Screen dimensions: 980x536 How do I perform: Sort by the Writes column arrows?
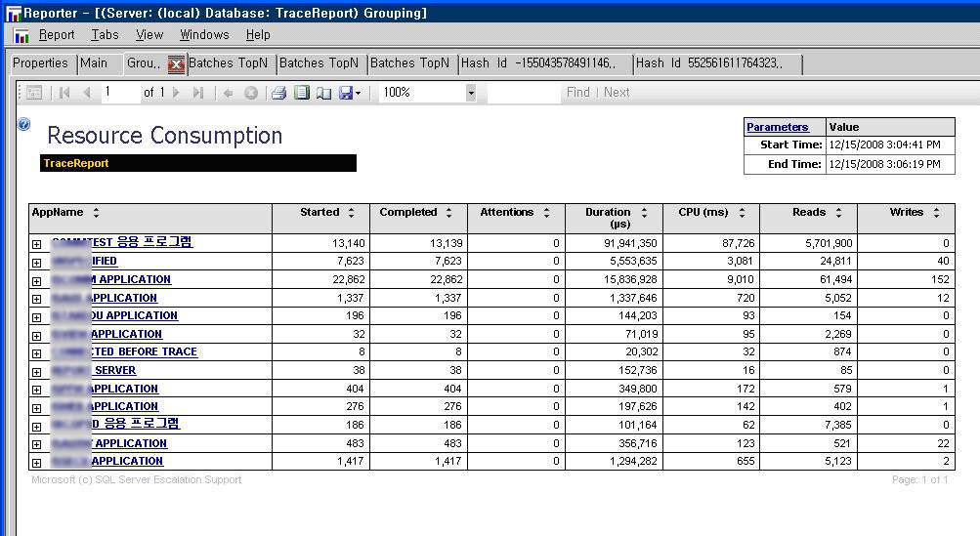936,213
